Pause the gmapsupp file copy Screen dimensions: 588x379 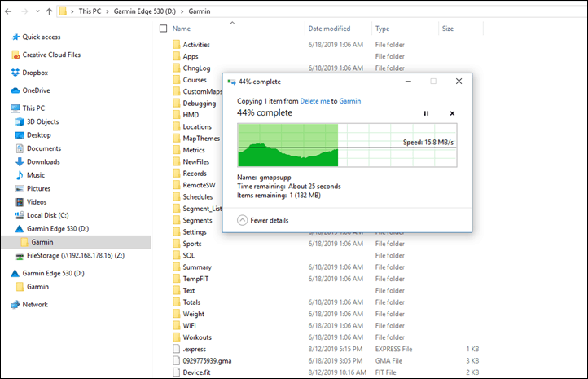(426, 113)
